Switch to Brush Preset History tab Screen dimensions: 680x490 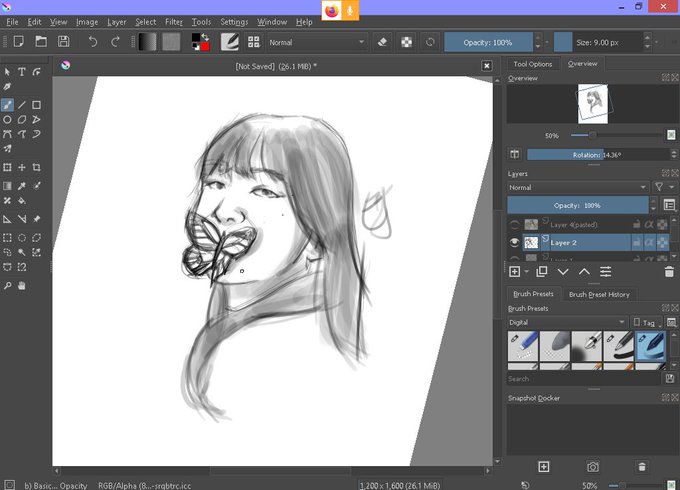(599, 294)
